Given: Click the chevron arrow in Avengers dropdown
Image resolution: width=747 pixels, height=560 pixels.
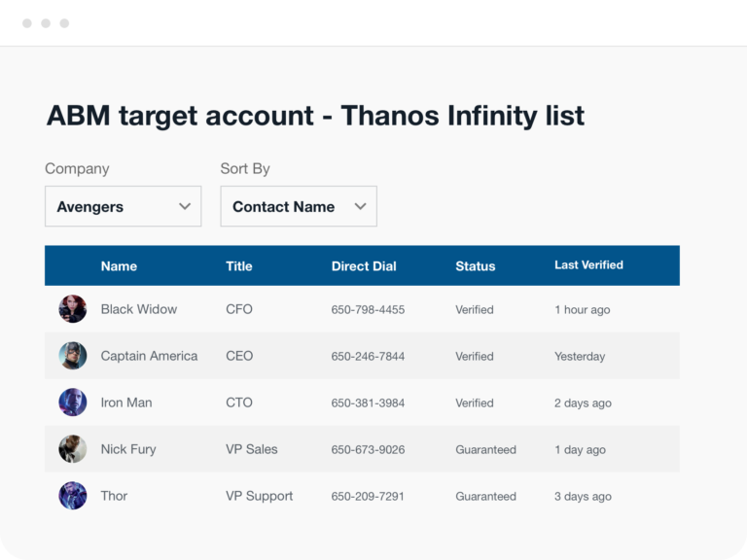Looking at the screenshot, I should [x=185, y=207].
